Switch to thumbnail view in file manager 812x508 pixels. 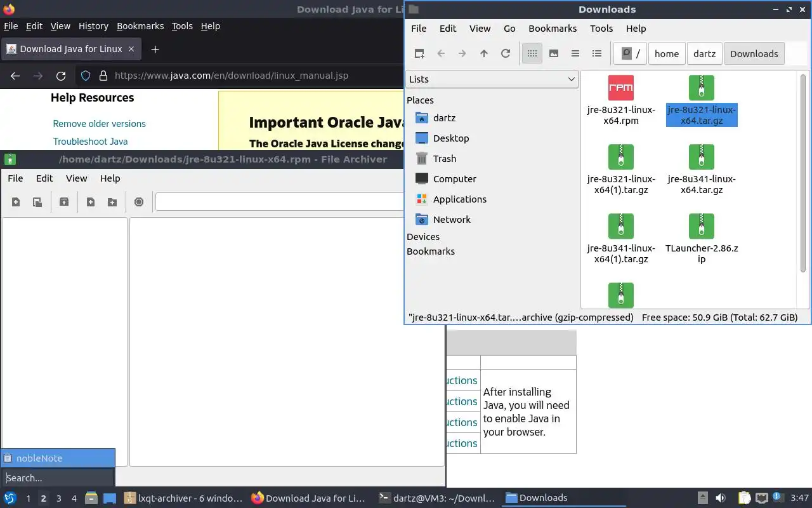(554, 53)
